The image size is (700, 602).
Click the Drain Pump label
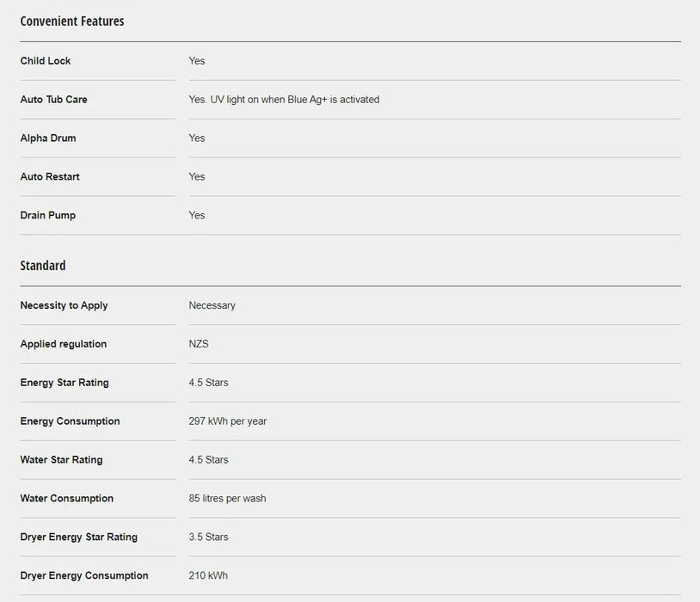coord(48,216)
